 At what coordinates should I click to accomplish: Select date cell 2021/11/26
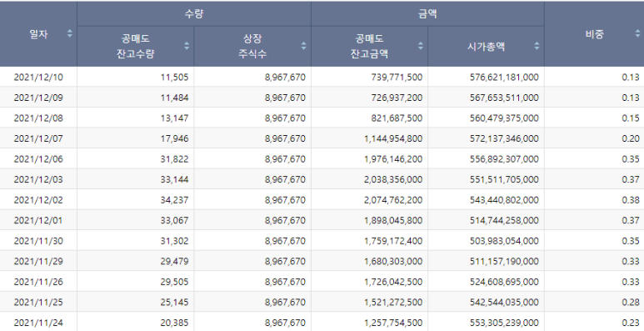tap(38, 282)
